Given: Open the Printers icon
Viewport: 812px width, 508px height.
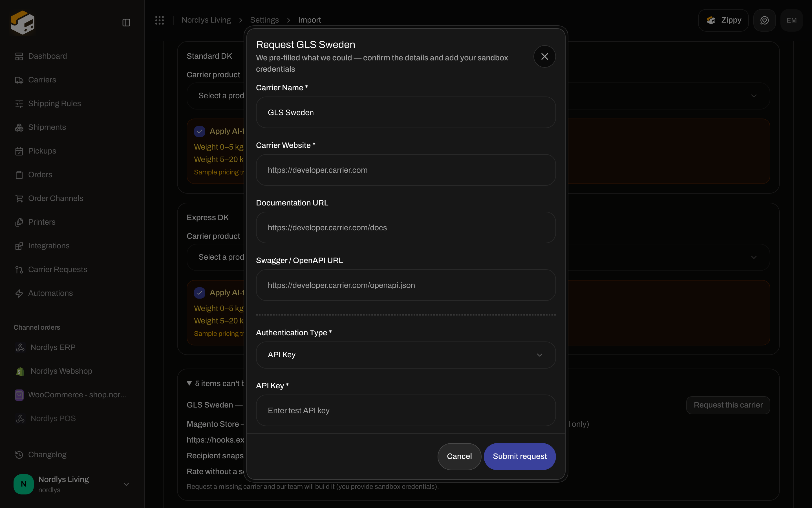Looking at the screenshot, I should click(19, 222).
